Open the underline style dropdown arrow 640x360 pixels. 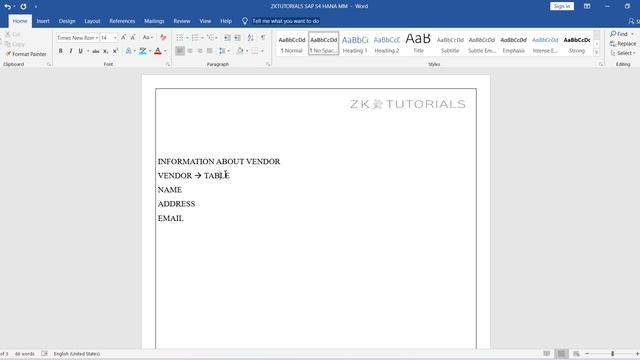click(x=88, y=51)
